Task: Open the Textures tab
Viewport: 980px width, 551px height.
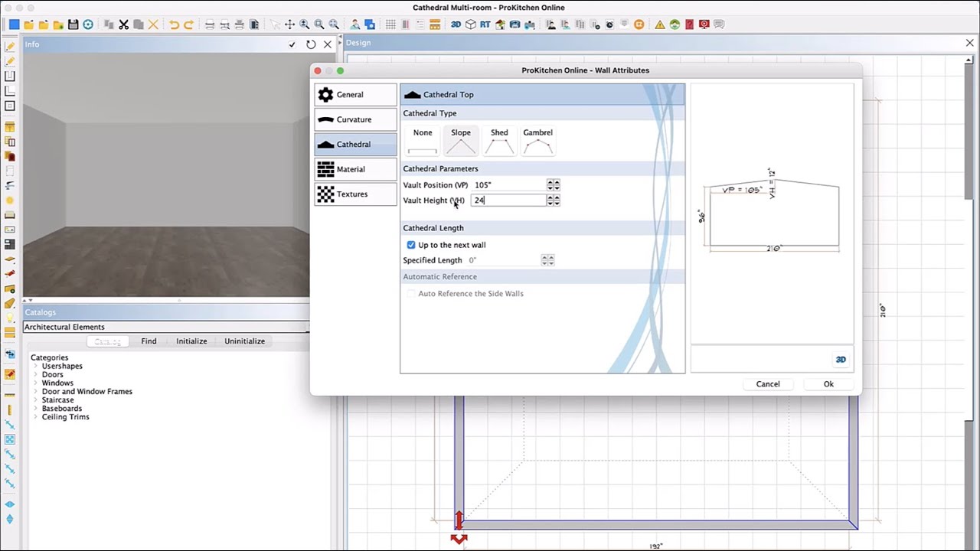Action: [x=355, y=194]
